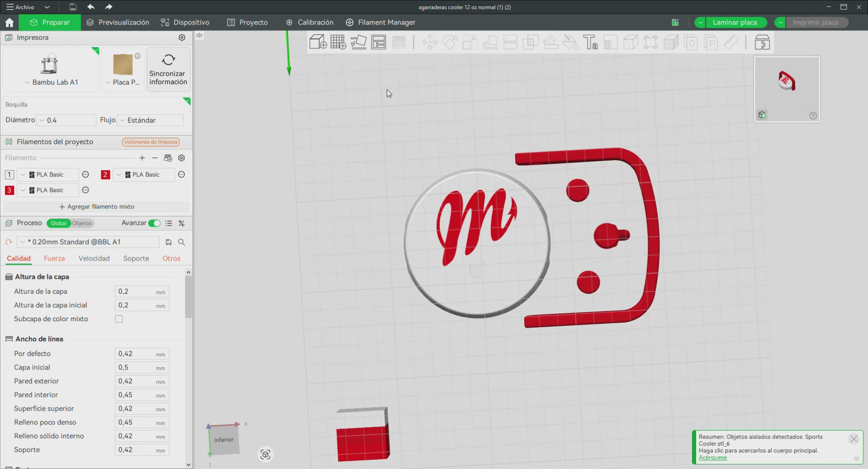Switch process scope to Global
The height and width of the screenshot is (469, 868).
[58, 223]
